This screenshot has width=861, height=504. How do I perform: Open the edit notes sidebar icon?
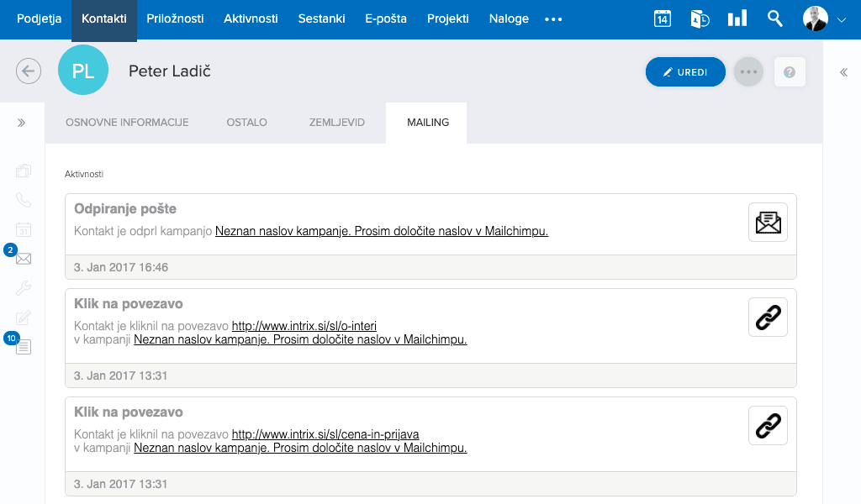23,317
